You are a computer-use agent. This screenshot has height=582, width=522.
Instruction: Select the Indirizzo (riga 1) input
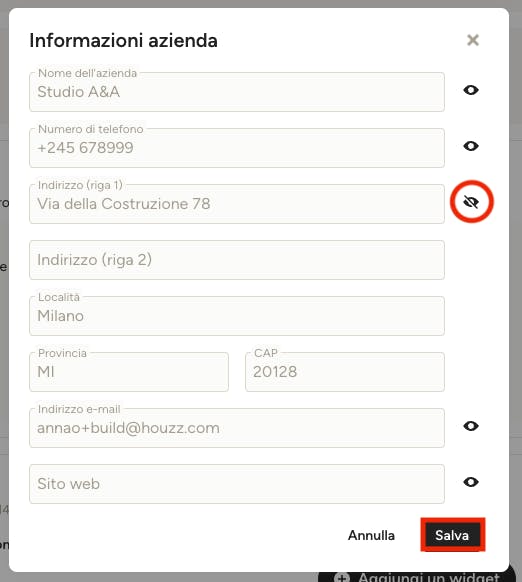[237, 204]
